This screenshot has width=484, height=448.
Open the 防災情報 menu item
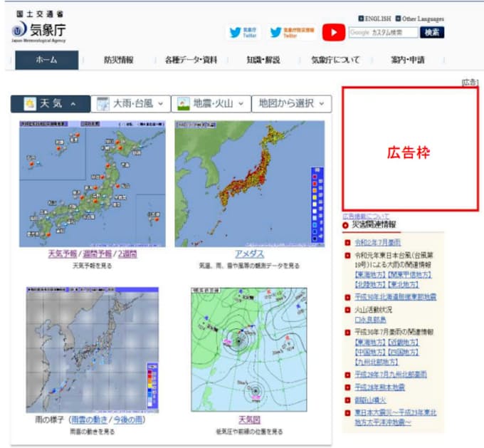point(118,60)
